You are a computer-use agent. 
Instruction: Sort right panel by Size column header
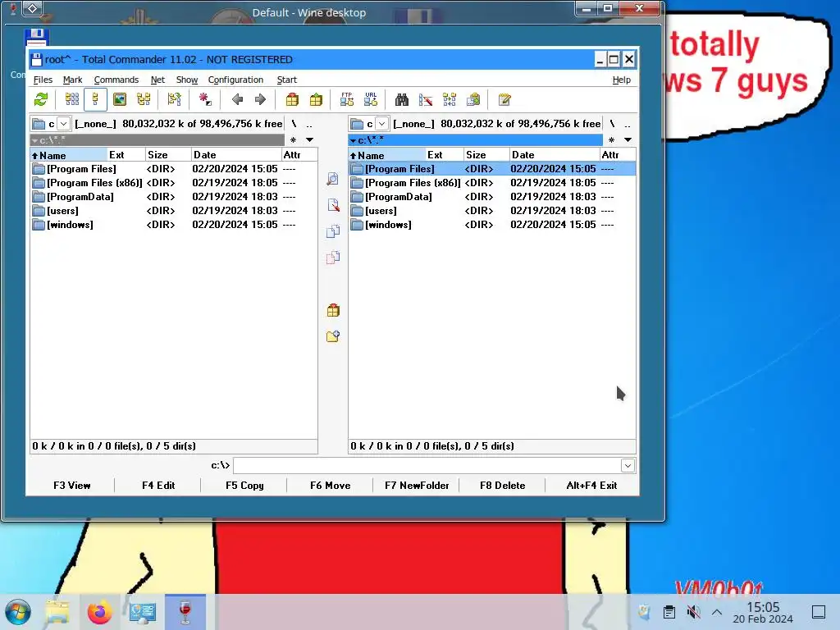click(486, 155)
